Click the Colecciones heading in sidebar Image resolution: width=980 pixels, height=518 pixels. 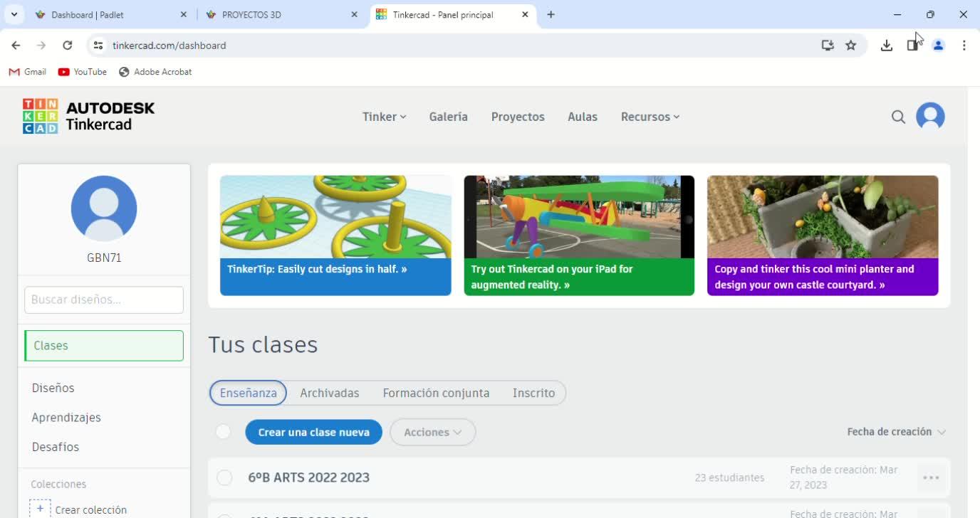click(58, 484)
